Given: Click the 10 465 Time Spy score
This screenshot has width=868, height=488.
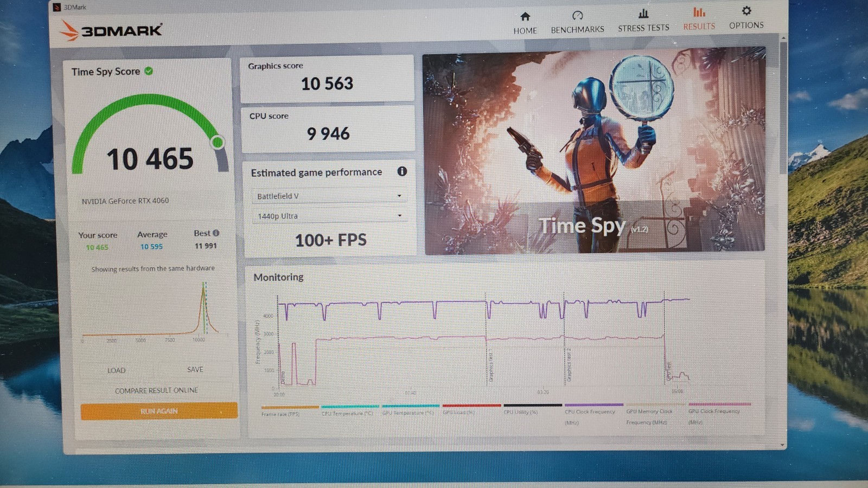Looking at the screenshot, I should click(150, 159).
